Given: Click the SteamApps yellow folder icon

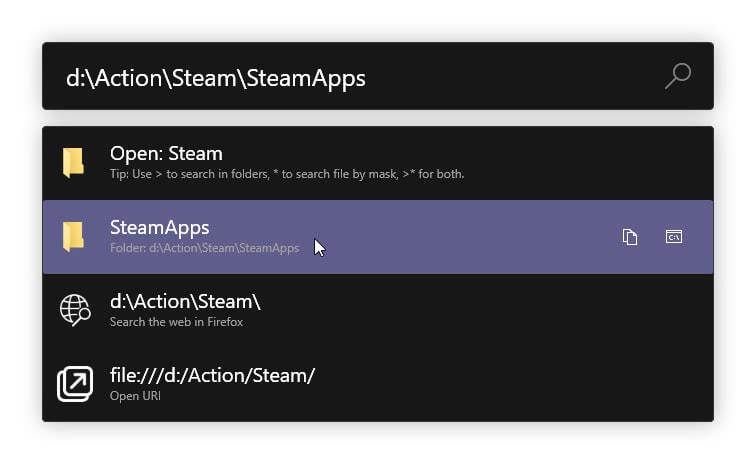Looking at the screenshot, I should click(x=73, y=237).
